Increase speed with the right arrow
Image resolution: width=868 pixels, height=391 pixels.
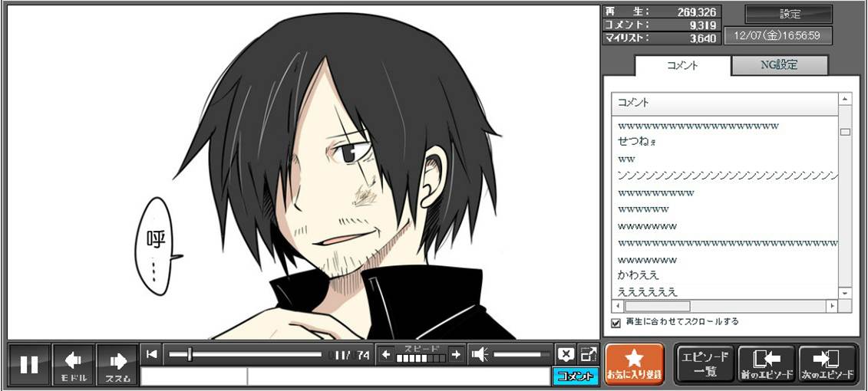tap(456, 354)
